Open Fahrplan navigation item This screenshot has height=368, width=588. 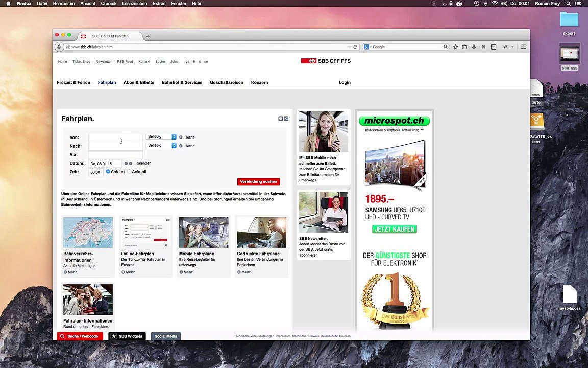[107, 83]
